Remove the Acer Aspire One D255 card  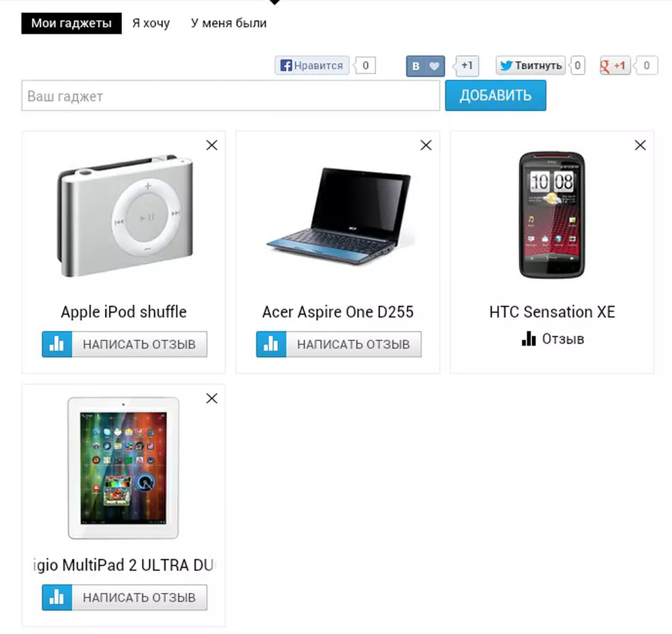426,145
